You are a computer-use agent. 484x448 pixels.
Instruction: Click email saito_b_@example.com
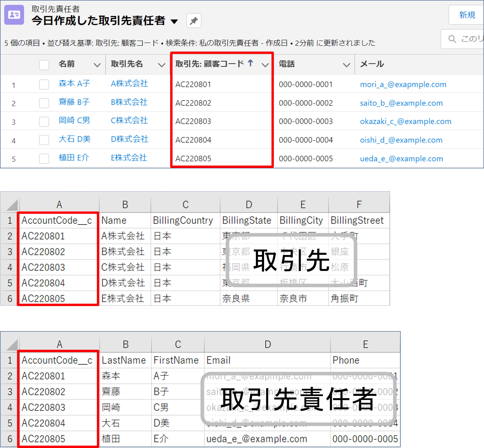[401, 103]
